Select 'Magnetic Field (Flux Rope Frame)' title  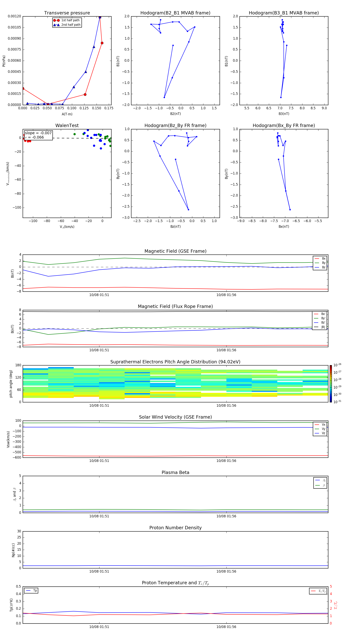click(x=175, y=307)
